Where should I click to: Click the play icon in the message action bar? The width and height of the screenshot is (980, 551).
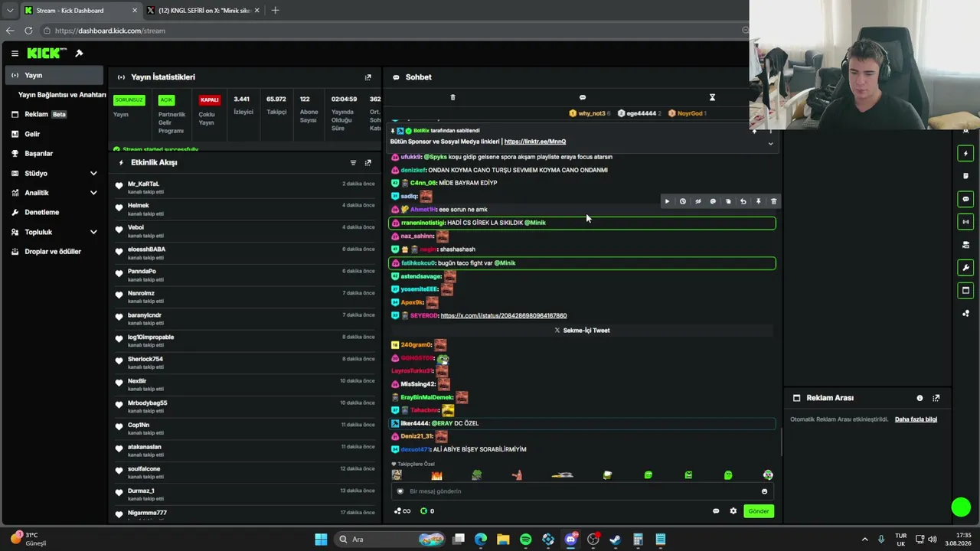[x=667, y=201]
